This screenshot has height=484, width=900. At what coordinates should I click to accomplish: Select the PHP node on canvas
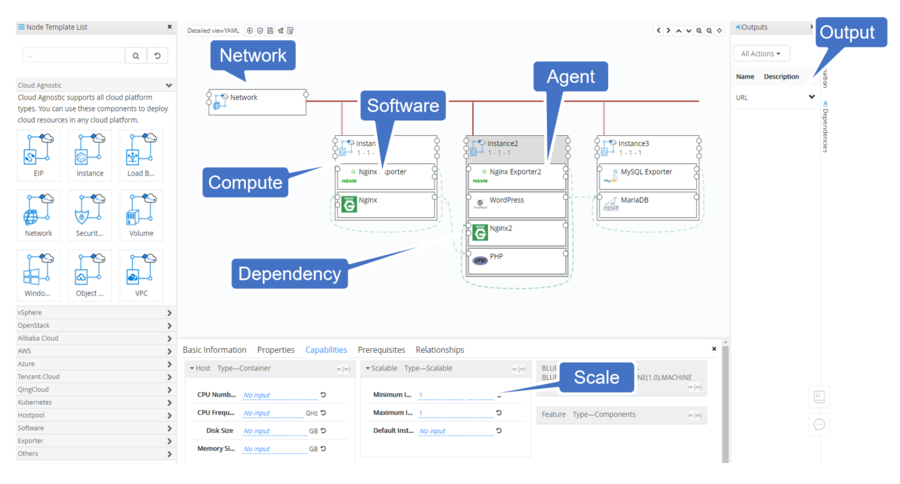517,262
